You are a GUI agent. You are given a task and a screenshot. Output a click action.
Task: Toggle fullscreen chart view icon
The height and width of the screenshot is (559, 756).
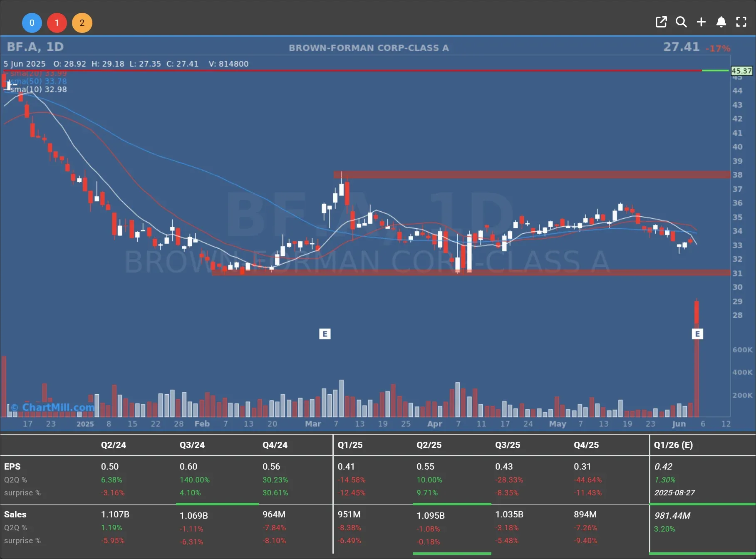741,22
